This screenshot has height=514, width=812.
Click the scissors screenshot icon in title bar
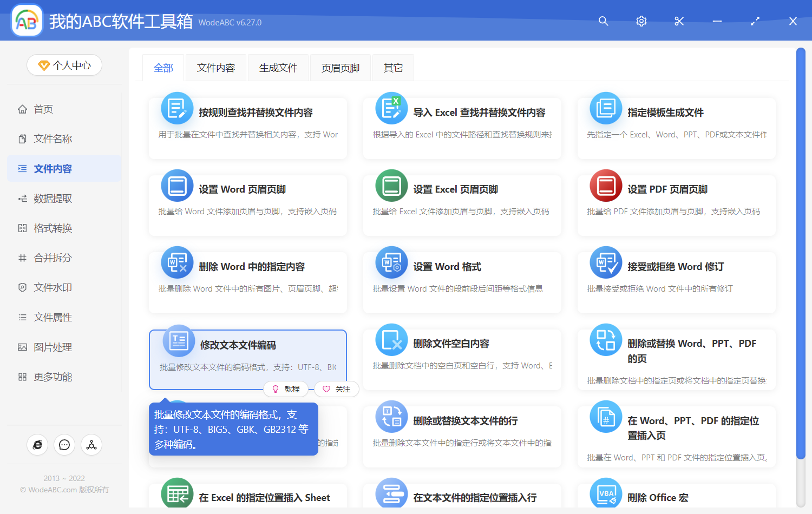click(x=679, y=21)
